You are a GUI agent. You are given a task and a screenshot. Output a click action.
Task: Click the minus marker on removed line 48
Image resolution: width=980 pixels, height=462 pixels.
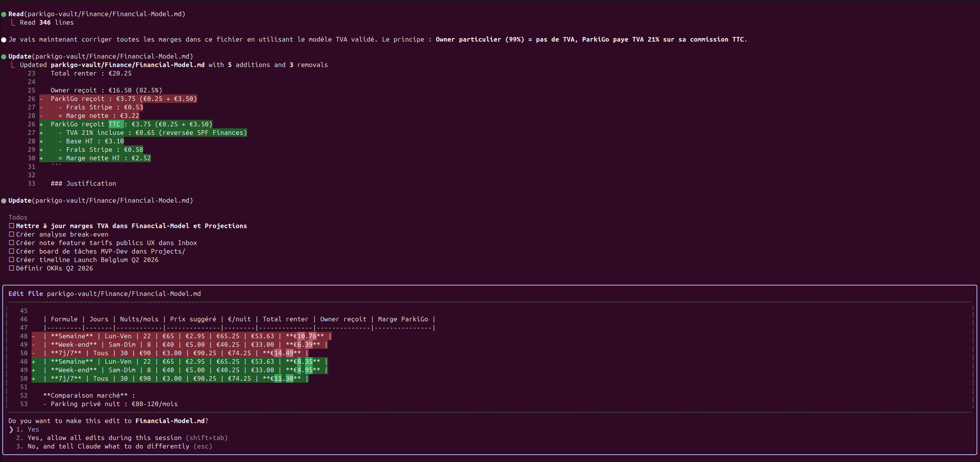(34, 336)
